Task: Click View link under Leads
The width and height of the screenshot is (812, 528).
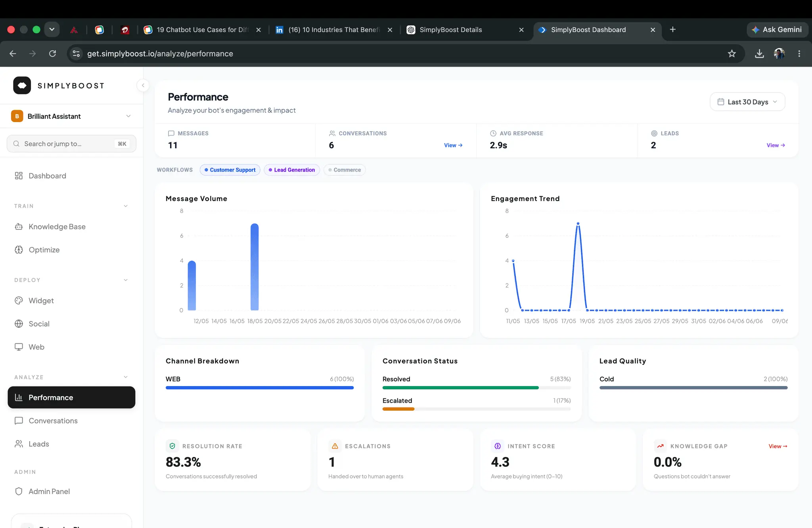Action: click(x=776, y=145)
